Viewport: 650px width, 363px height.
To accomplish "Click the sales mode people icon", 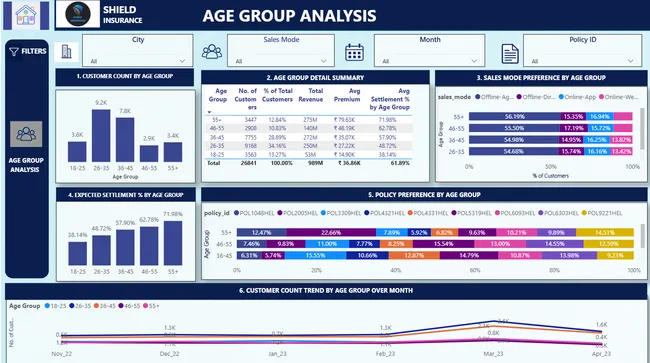I will pos(212,52).
